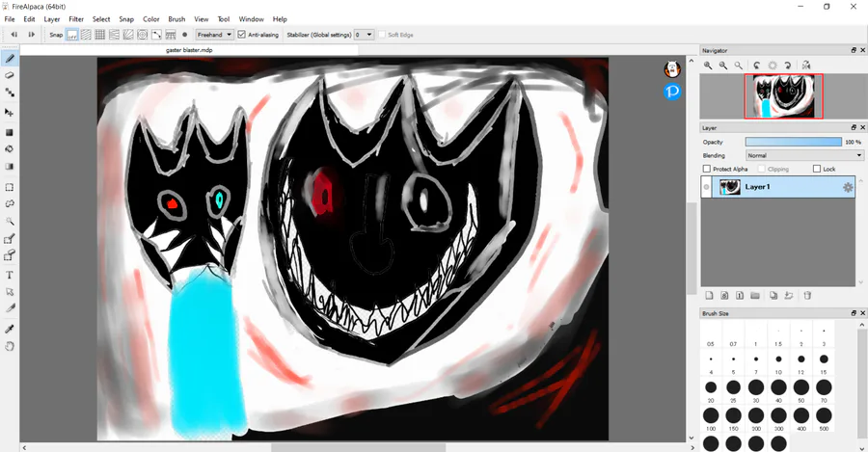Add a new layer in Layer panel

pos(709,296)
